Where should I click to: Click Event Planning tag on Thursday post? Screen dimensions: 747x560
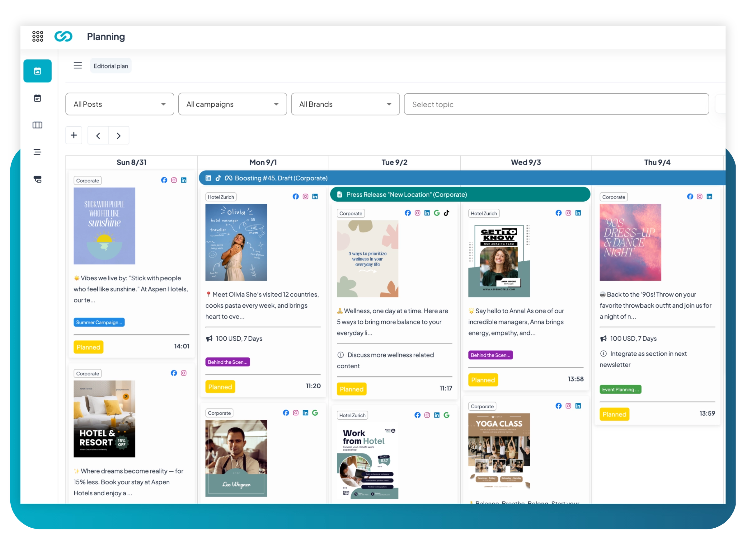(x=620, y=389)
